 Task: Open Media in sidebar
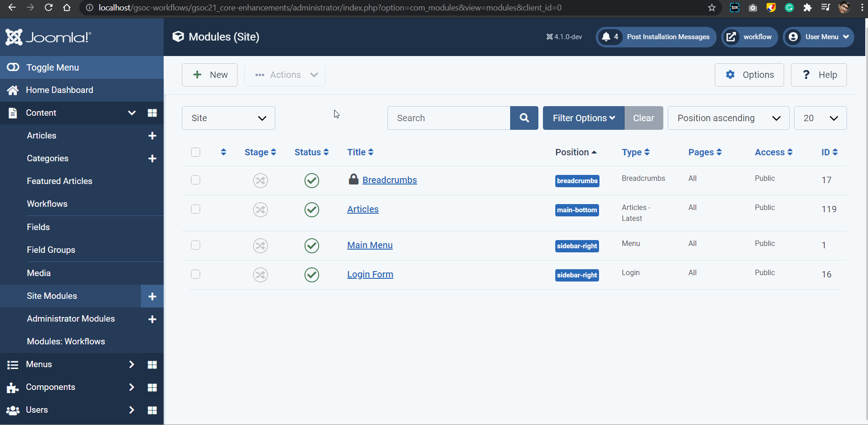click(x=39, y=273)
